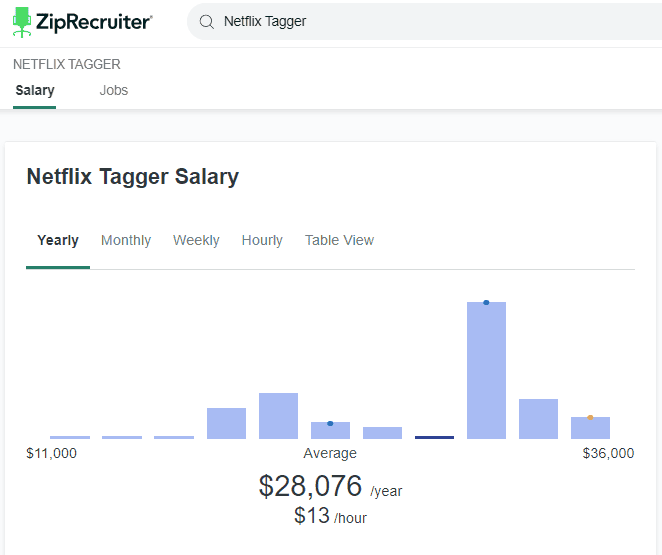This screenshot has height=555, width=662.
Task: Click the blue dot atop the tallest bar
Action: (486, 303)
